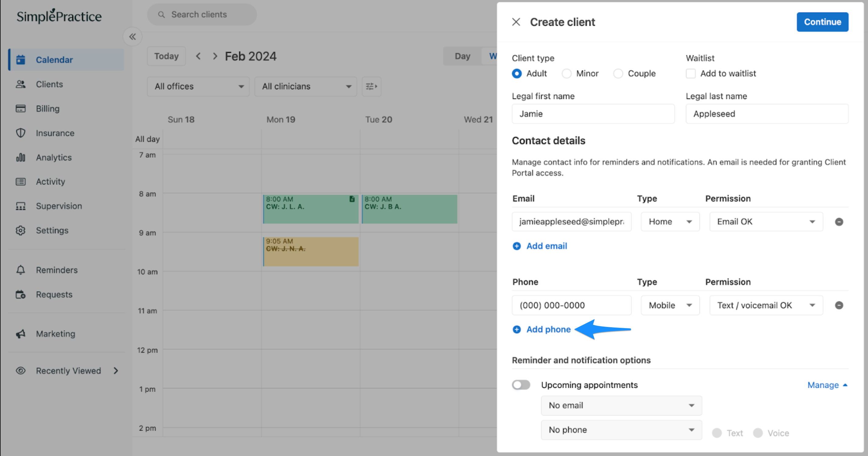Image resolution: width=868 pixels, height=456 pixels.
Task: Enable the Upcoming appointments toggle
Action: (x=521, y=384)
